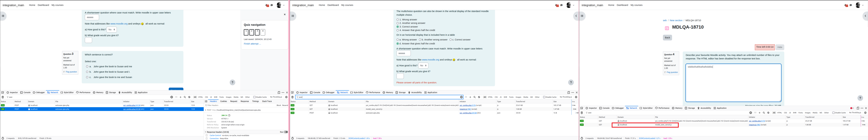Toggle Disable Cache checkbox in left window
Screen dimensions: 868x140
[254, 97]
